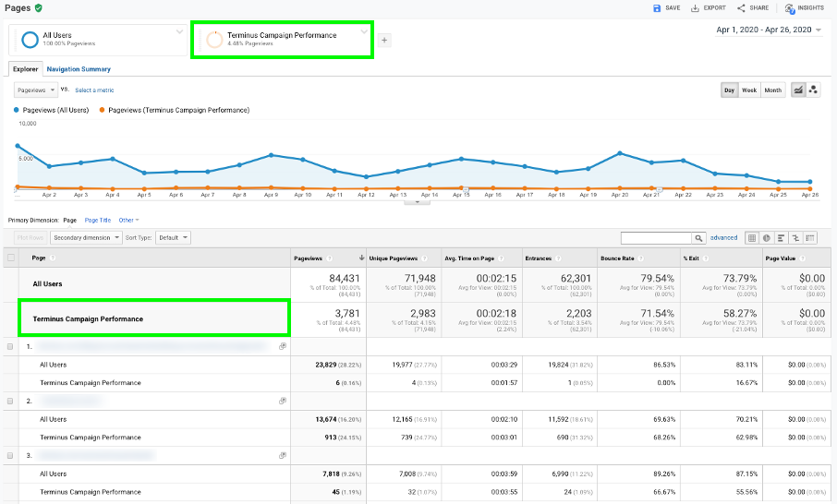The height and width of the screenshot is (504, 837).
Task: Tick the checkbox for row 1
Action: [10, 347]
